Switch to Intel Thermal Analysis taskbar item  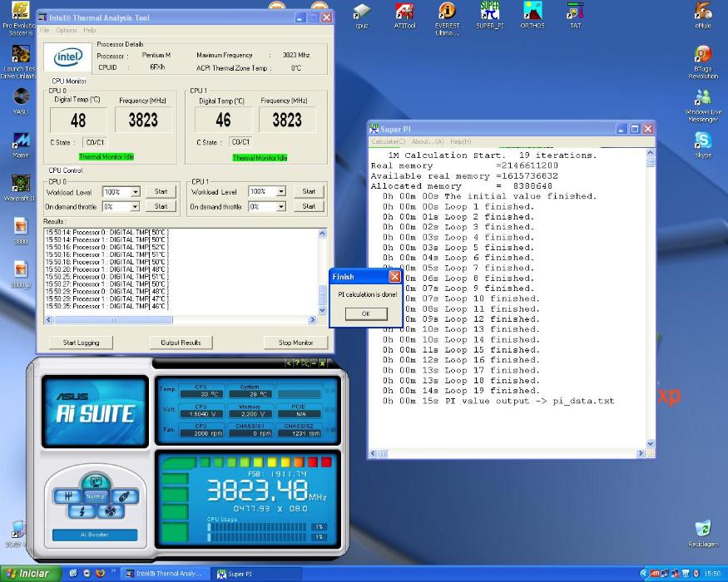pyautogui.click(x=165, y=574)
